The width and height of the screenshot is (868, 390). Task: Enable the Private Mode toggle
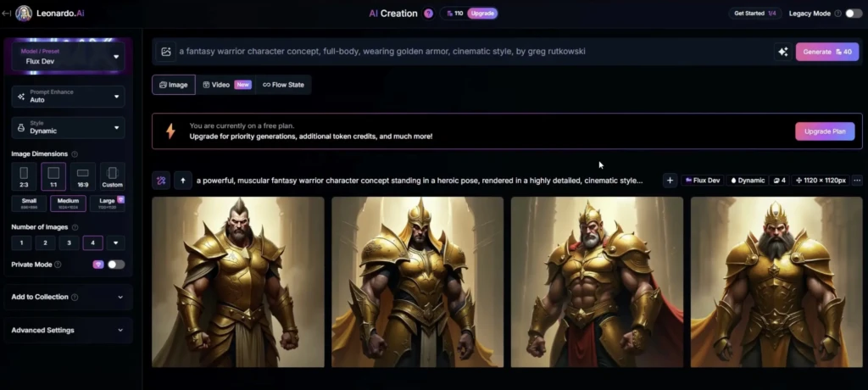click(116, 265)
